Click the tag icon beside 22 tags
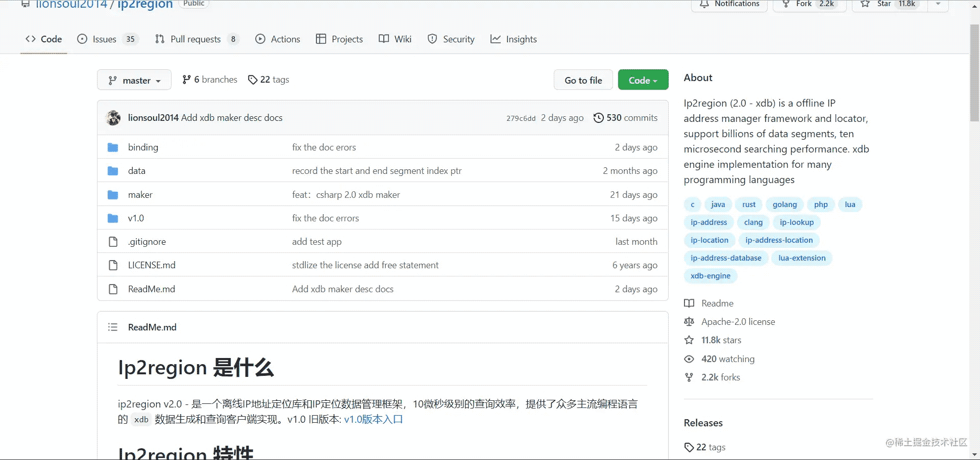Image resolution: width=980 pixels, height=460 pixels. pos(252,80)
